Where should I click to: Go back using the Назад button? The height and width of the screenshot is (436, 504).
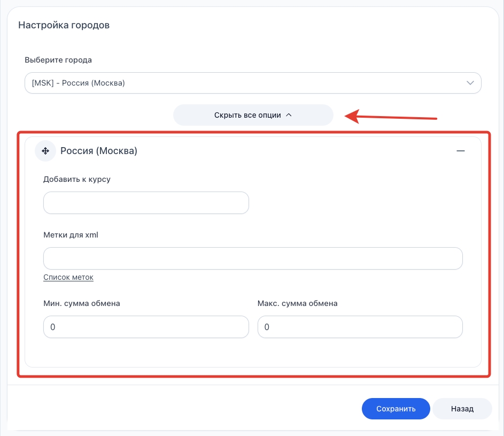[x=462, y=409]
